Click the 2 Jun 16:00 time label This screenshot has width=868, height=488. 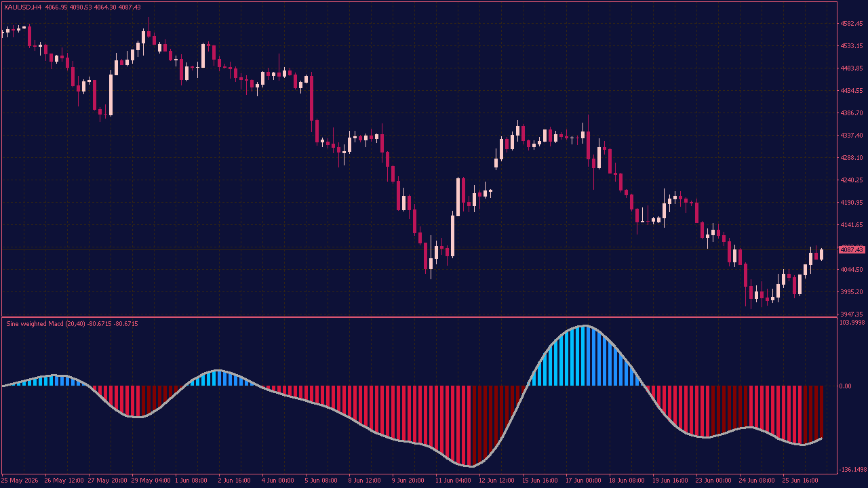235,481
